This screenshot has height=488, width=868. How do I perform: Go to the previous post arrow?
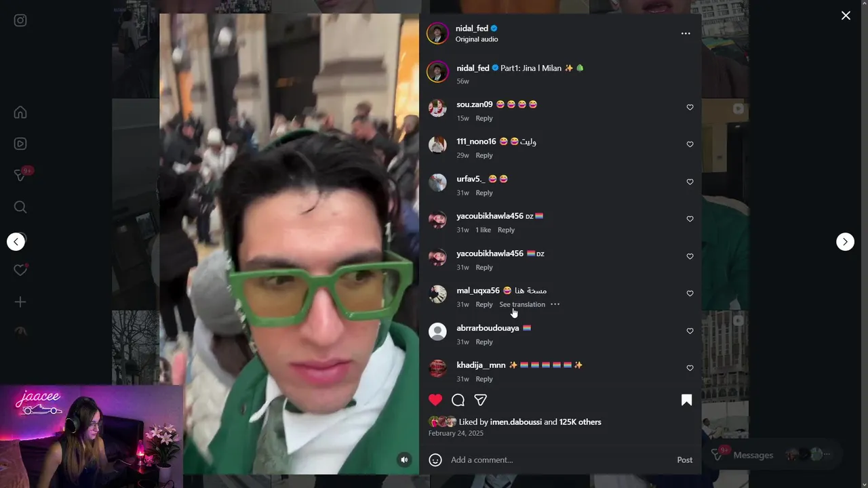click(x=16, y=242)
